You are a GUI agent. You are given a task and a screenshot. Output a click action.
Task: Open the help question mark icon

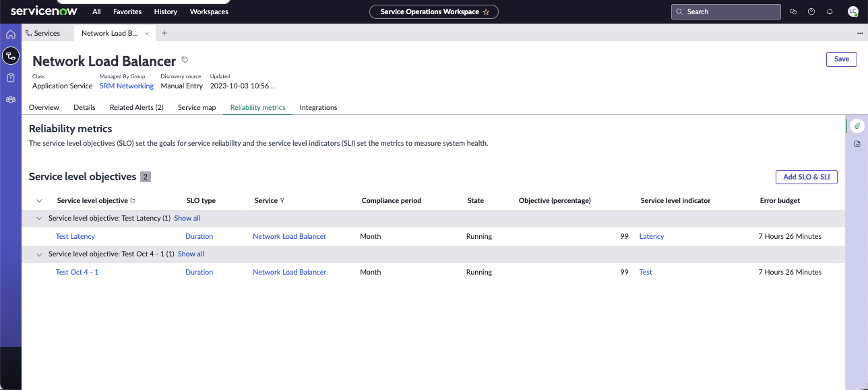(x=811, y=11)
